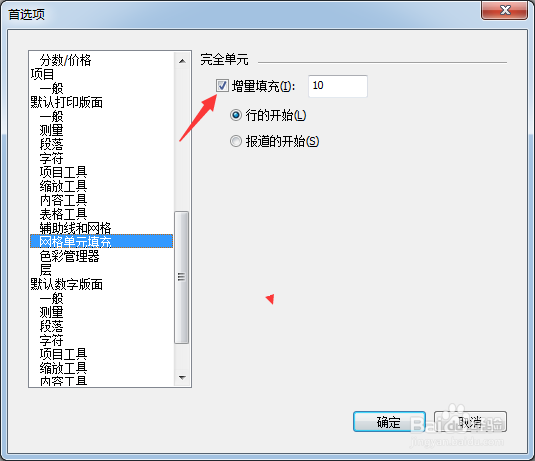Select the 网格单元填充 highlighted entry
535x461 pixels.
click(101, 241)
